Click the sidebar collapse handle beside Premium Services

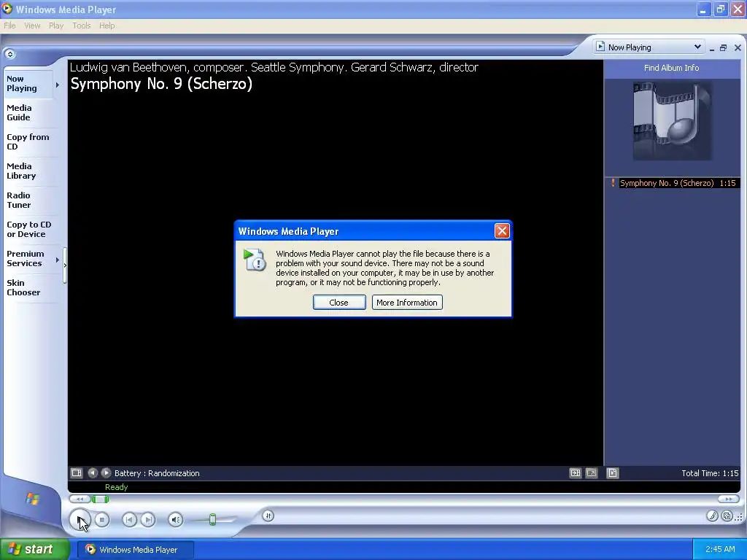(x=65, y=265)
